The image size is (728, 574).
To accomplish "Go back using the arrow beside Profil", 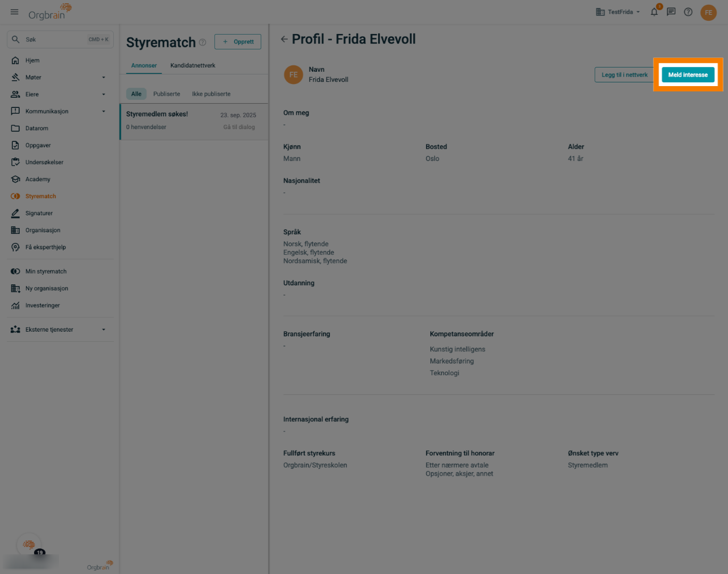I will [x=284, y=39].
